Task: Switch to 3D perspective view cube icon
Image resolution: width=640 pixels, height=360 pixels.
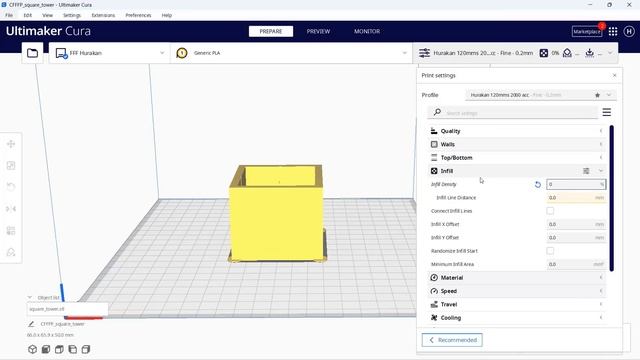Action: coord(32,349)
